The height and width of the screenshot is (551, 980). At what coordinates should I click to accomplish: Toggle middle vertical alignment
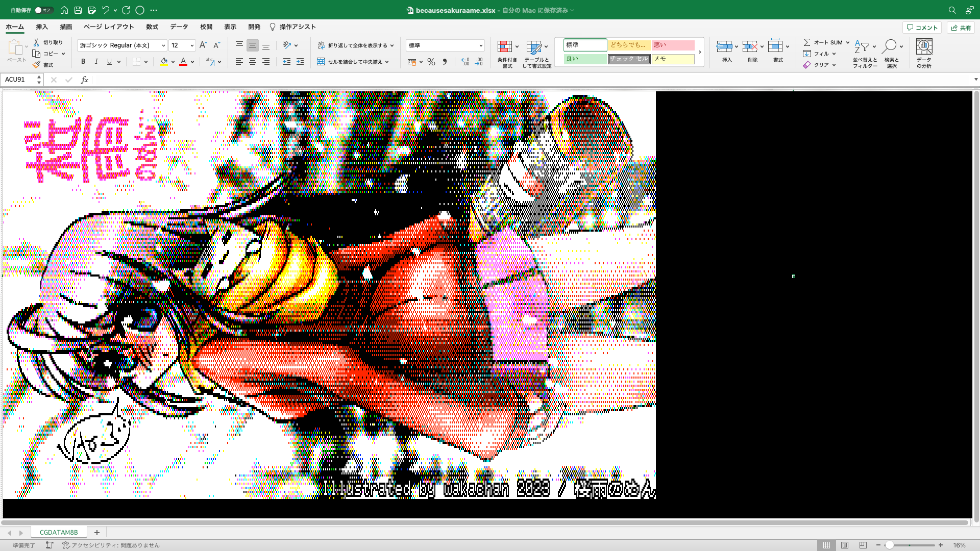coord(252,45)
